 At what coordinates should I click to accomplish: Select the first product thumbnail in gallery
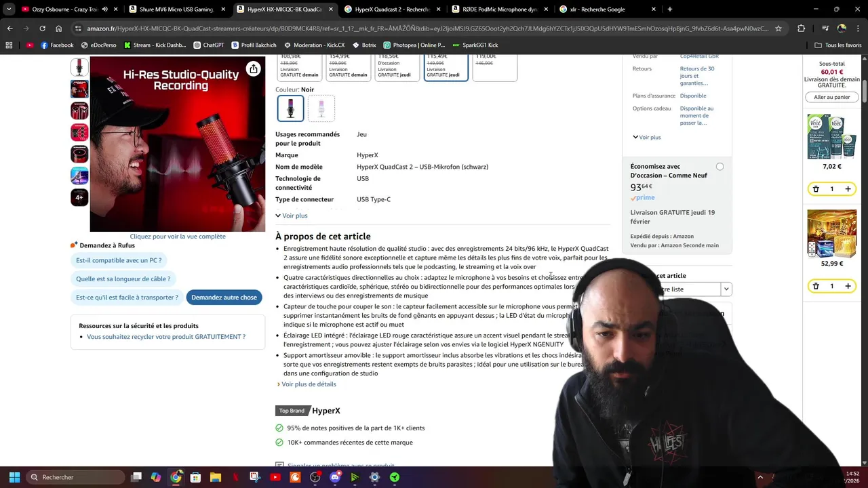coord(79,67)
